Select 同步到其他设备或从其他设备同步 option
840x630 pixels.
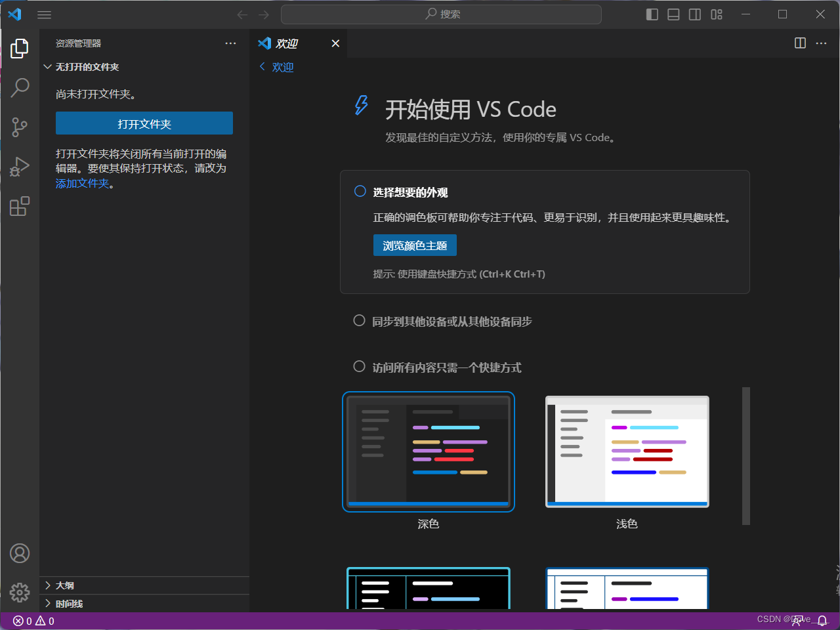point(359,320)
